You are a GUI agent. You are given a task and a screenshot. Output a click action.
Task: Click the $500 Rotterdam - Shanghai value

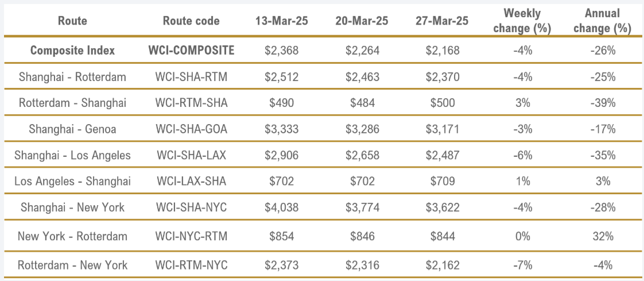click(x=442, y=103)
